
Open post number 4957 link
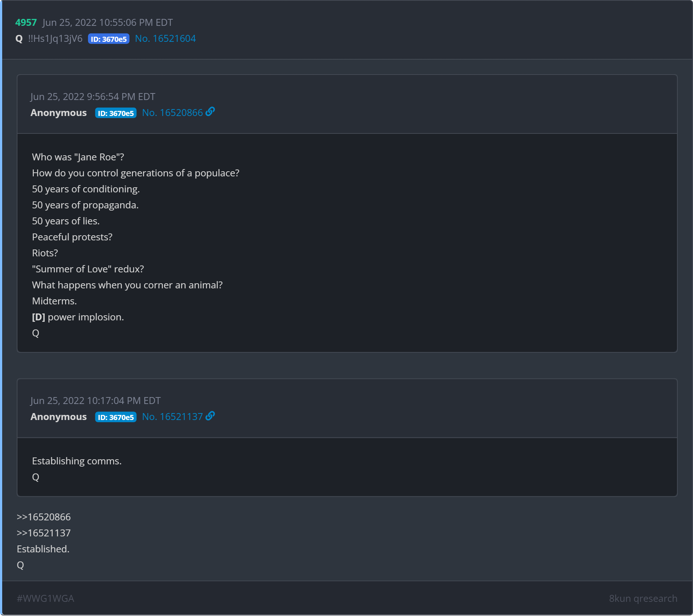click(x=26, y=23)
